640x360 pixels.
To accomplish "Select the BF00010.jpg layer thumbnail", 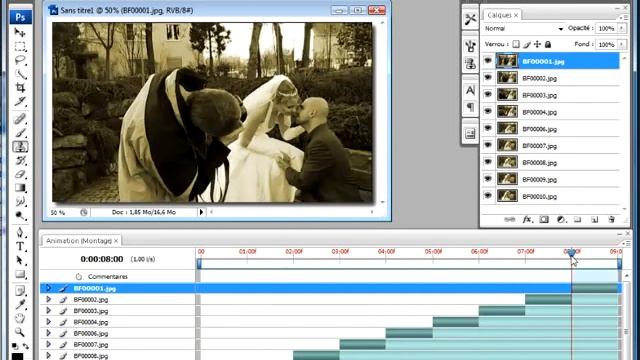I will coord(507,196).
